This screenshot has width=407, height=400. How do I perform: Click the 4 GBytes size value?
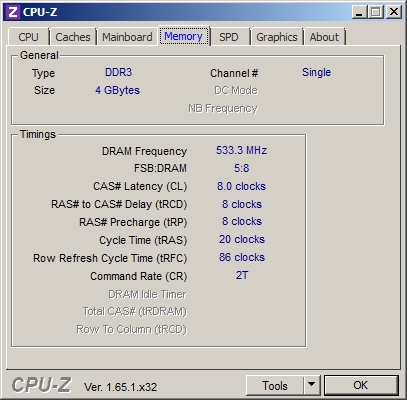tap(117, 90)
